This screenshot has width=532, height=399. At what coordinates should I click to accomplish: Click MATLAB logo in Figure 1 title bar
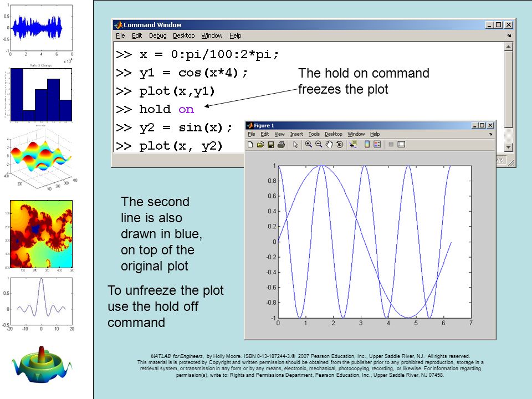coord(250,126)
